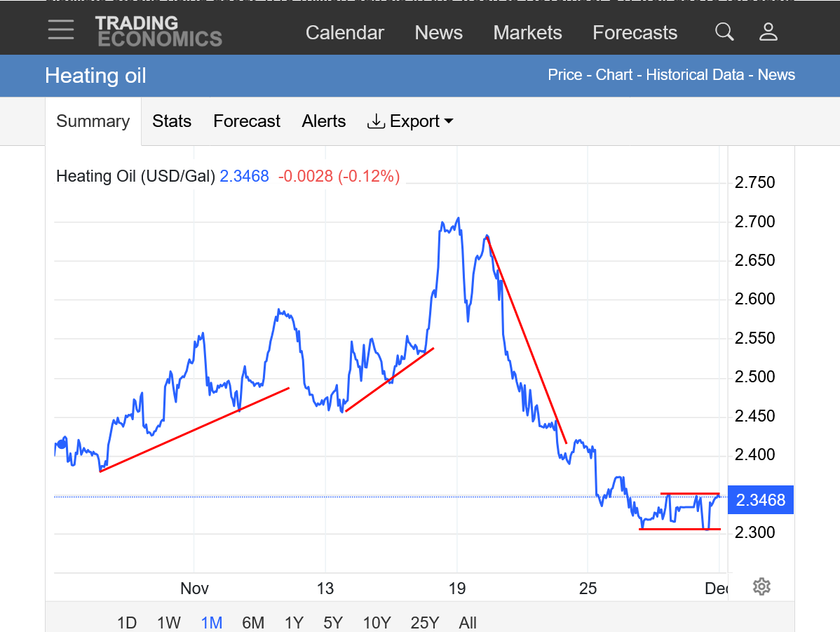Screen dimensions: 840x632
Task: Switch chart timeframe to 6M
Action: click(253, 623)
